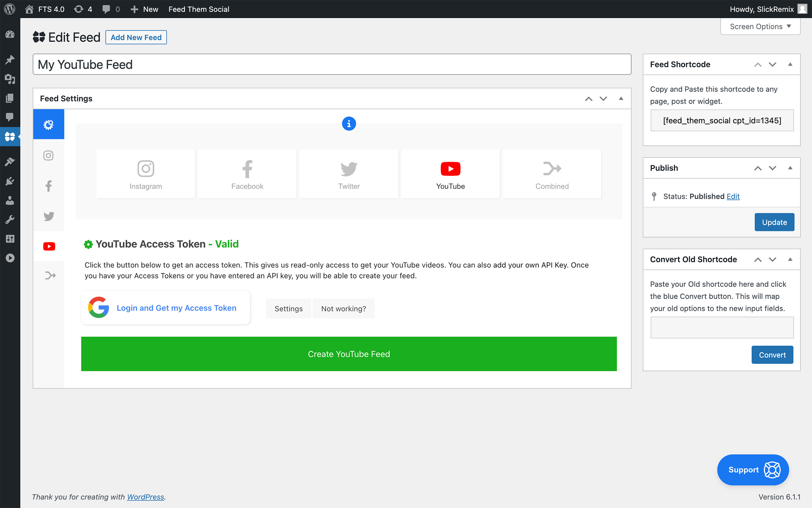This screenshot has width=812, height=508.
Task: Choose the Facebook feed type card
Action: point(247,174)
